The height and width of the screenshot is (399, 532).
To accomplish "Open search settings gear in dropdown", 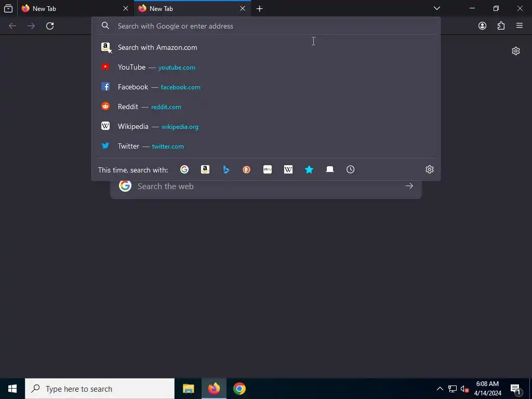I will 430,169.
